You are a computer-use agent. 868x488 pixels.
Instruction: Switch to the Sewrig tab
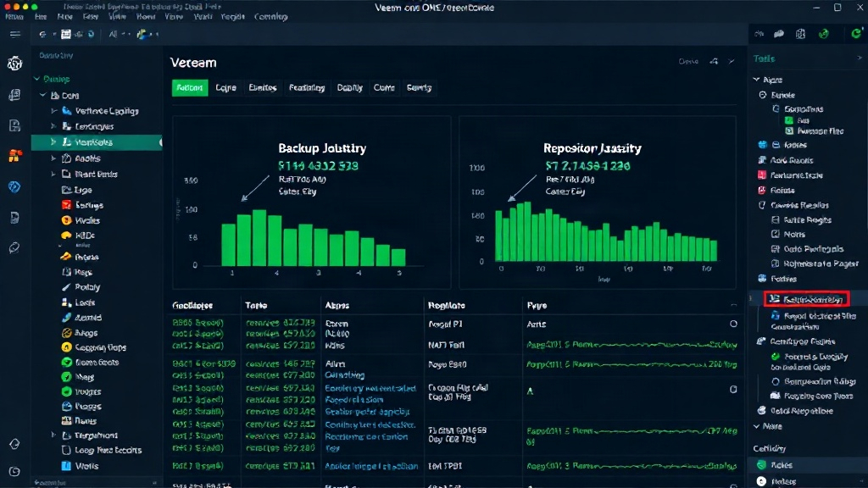click(419, 88)
